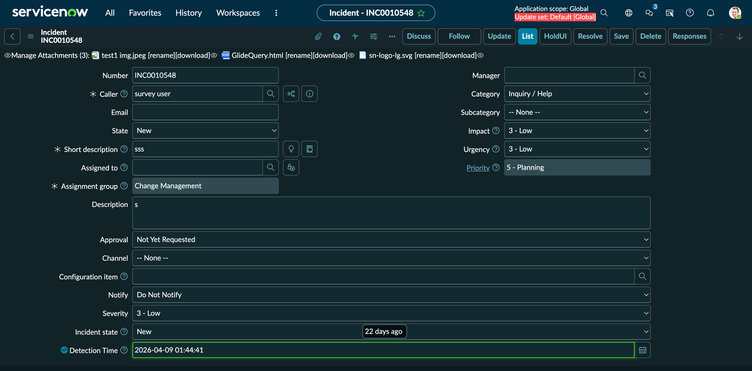Open more options ellipsis in form header
This screenshot has width=752, height=371.
[x=392, y=36]
